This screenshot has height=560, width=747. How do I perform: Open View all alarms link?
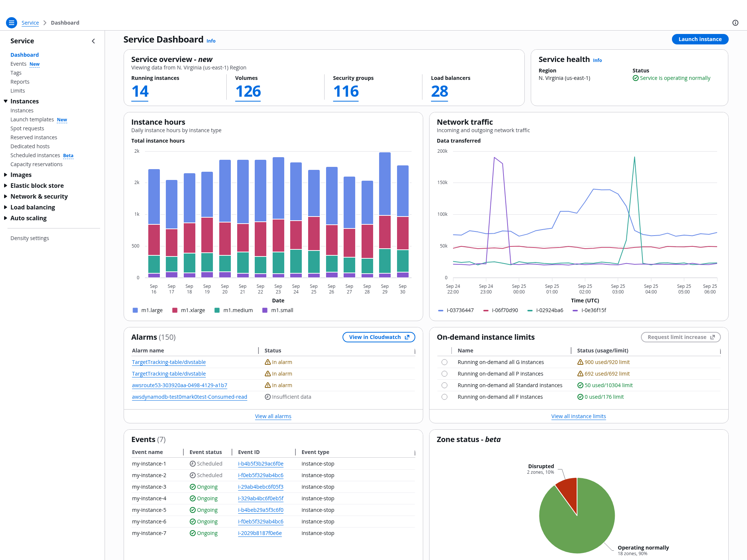pyautogui.click(x=273, y=416)
